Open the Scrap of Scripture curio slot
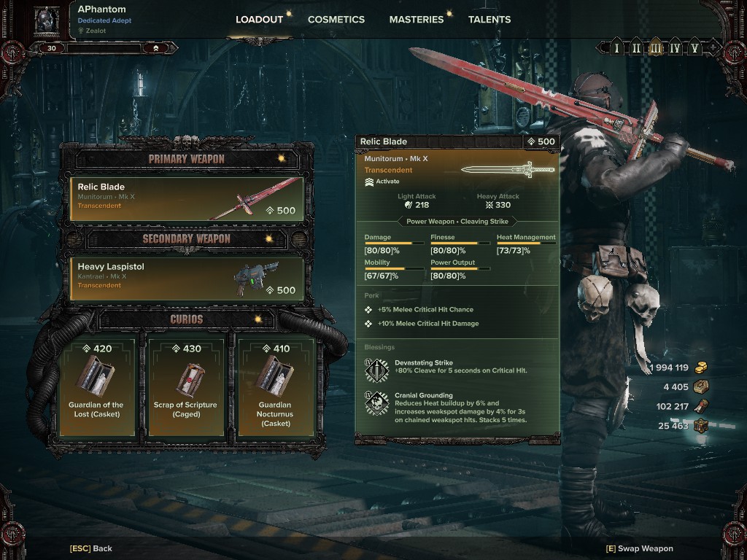Screen dimensions: 747x560 (186, 388)
